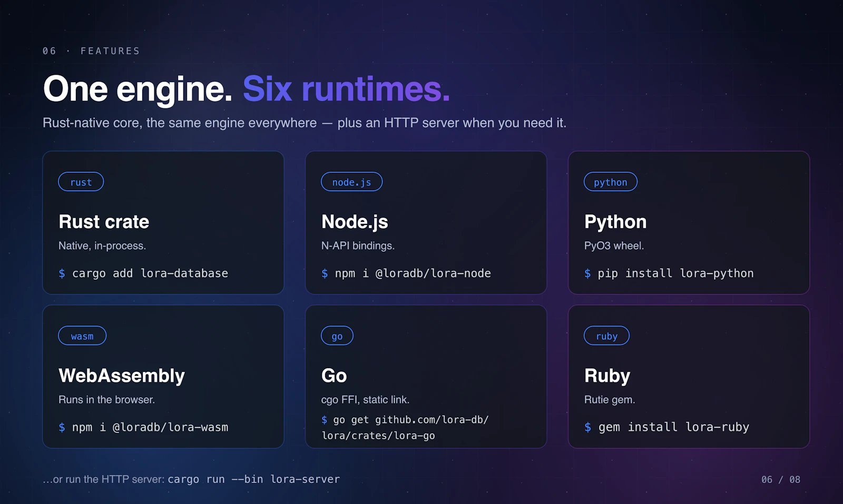The width and height of the screenshot is (843, 504).
Task: Click the 'npm i @loradb/lora-node' command
Action: click(x=413, y=273)
